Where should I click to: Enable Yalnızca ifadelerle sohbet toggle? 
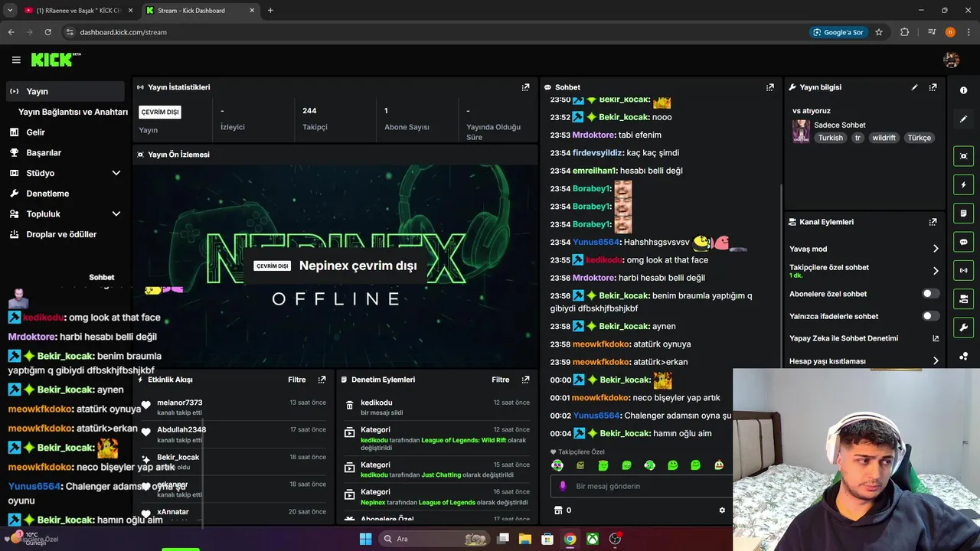930,316
